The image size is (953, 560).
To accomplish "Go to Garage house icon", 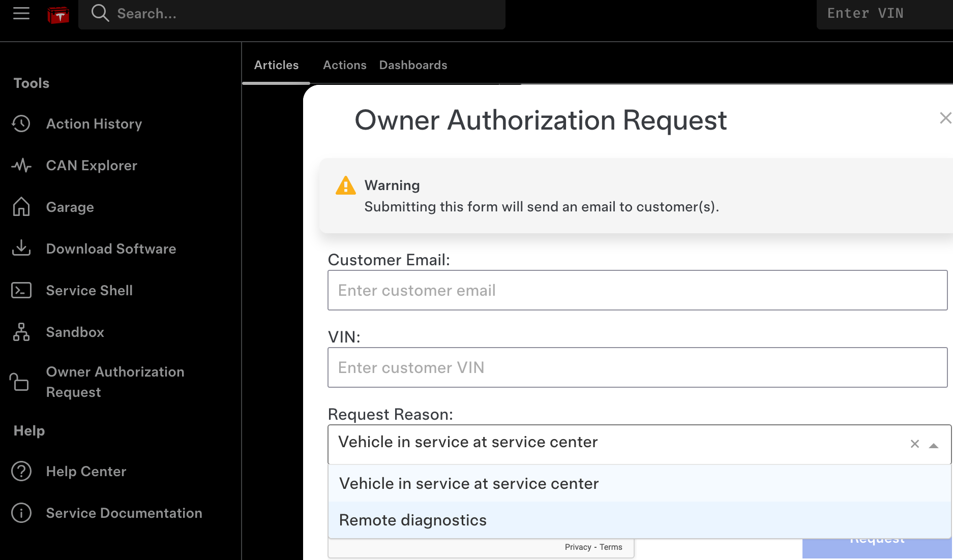I will click(21, 207).
